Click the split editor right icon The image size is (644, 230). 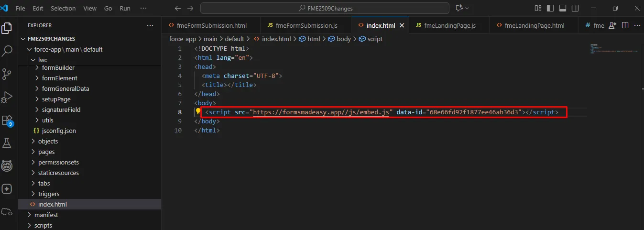point(624,25)
